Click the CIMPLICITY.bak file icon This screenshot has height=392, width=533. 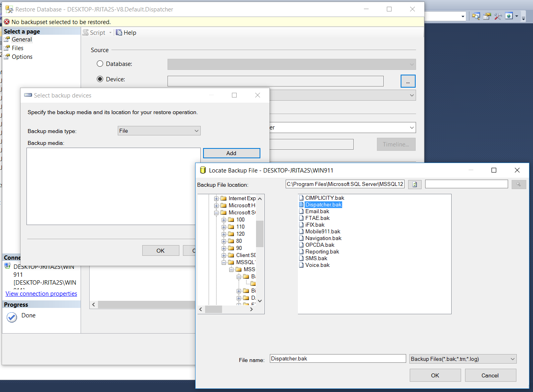pos(301,198)
